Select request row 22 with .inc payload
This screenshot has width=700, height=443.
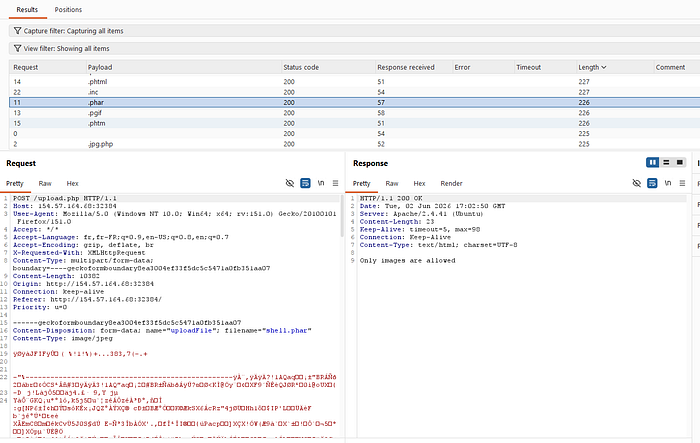click(354, 92)
